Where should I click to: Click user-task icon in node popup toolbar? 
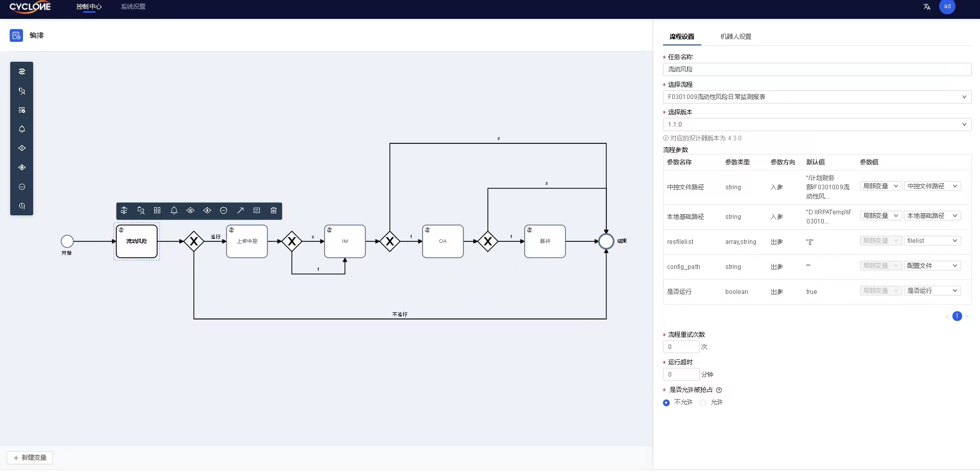point(141,210)
